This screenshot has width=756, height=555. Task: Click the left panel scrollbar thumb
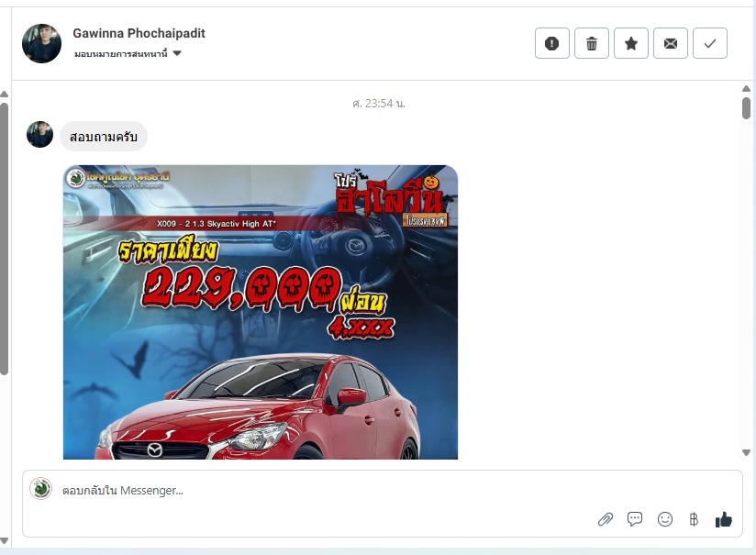(4, 239)
